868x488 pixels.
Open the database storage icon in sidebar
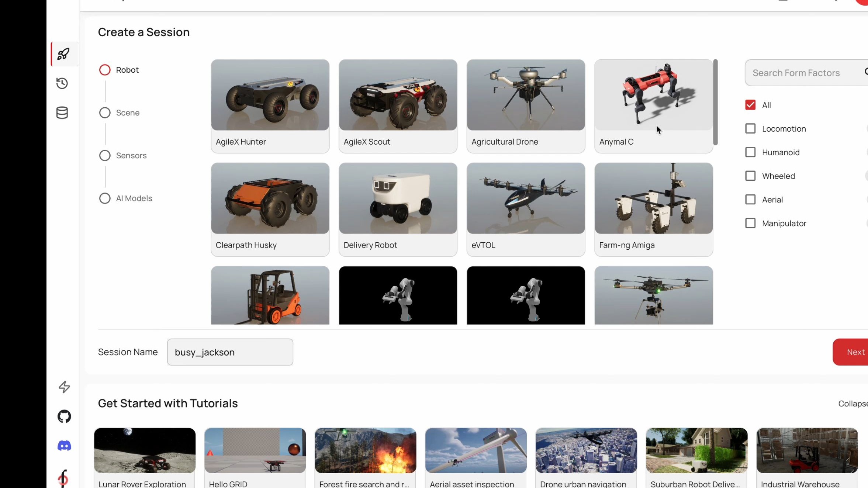tap(62, 113)
